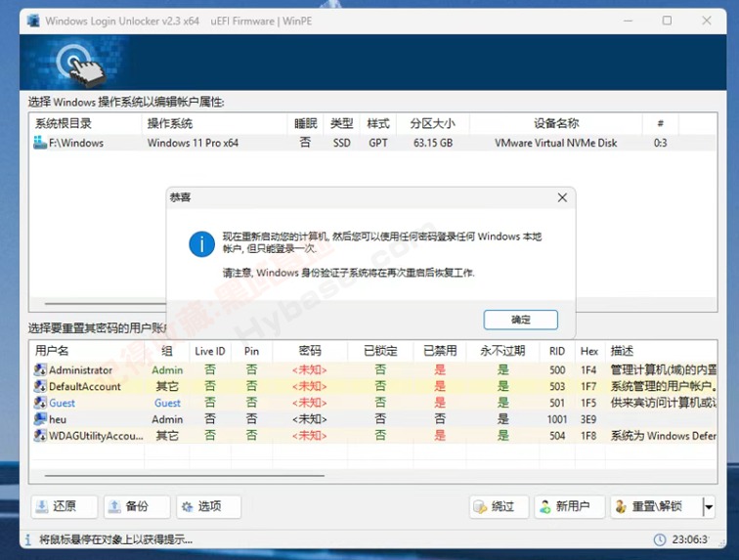Click the blue information icon in the dialog

pyautogui.click(x=201, y=244)
